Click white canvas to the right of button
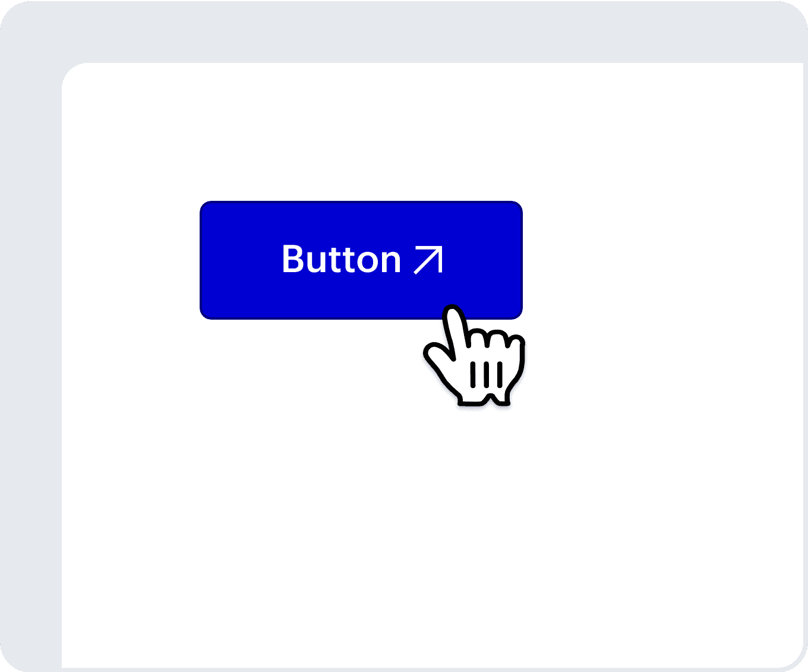This screenshot has height=672, width=808. 662,260
